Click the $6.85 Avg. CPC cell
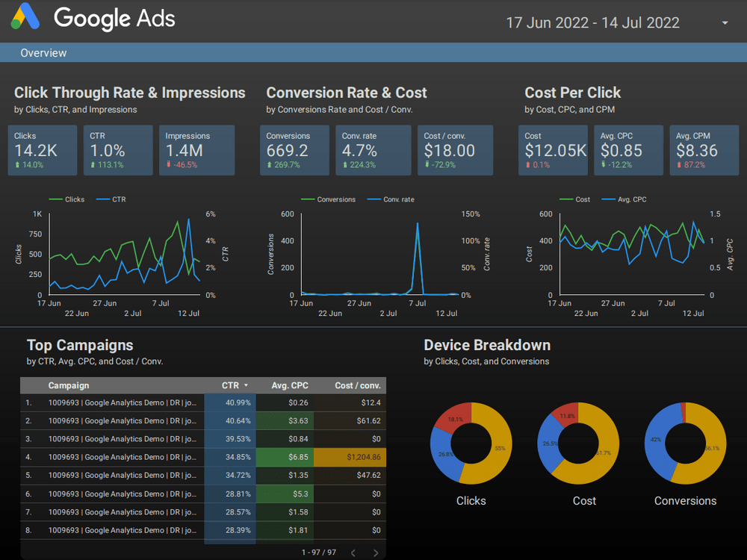The image size is (747, 560). [x=285, y=457]
